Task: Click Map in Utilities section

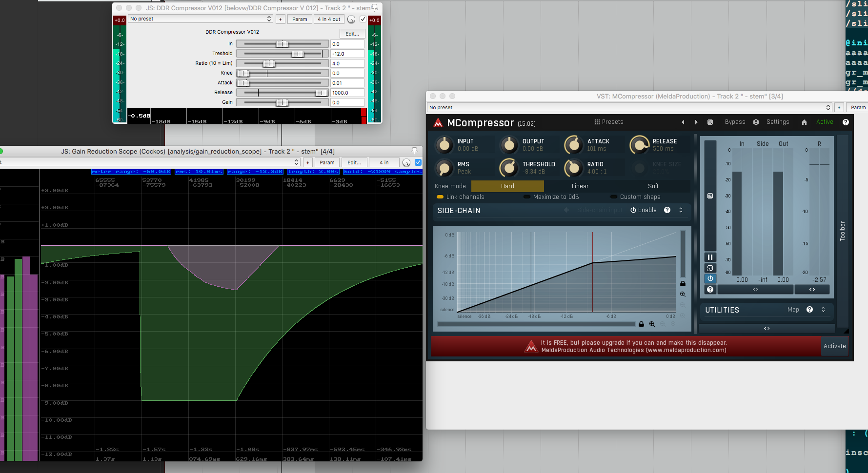Action: (x=793, y=310)
